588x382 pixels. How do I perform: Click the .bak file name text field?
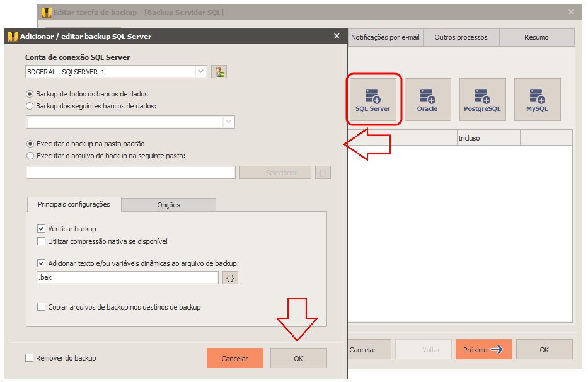point(127,278)
